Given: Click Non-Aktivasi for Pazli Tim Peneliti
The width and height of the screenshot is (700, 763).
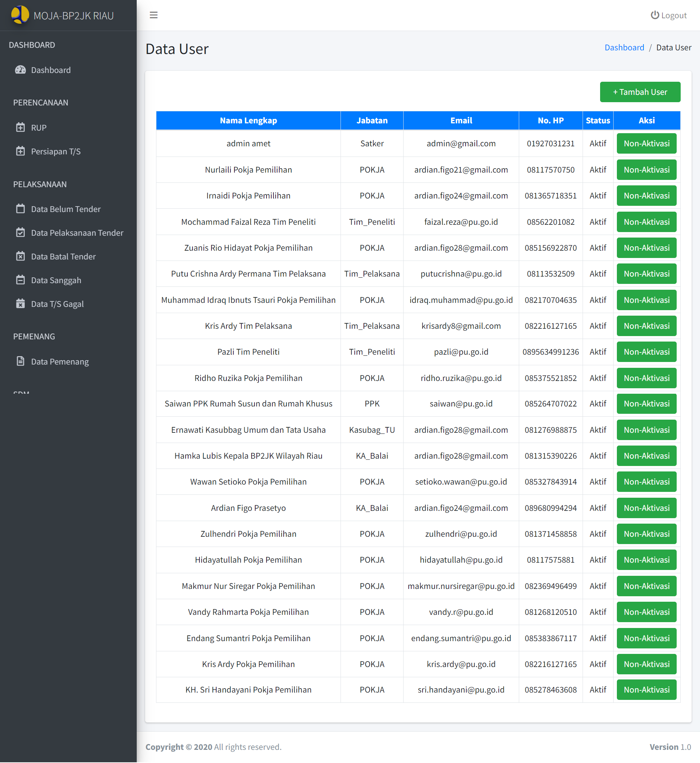Looking at the screenshot, I should click(x=646, y=352).
